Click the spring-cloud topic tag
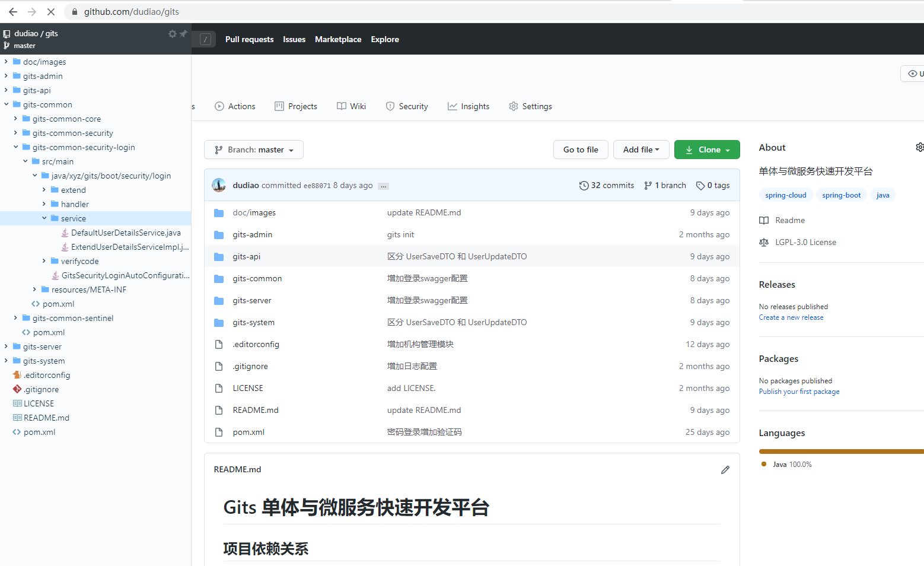Image resolution: width=924 pixels, height=566 pixels. (x=785, y=195)
